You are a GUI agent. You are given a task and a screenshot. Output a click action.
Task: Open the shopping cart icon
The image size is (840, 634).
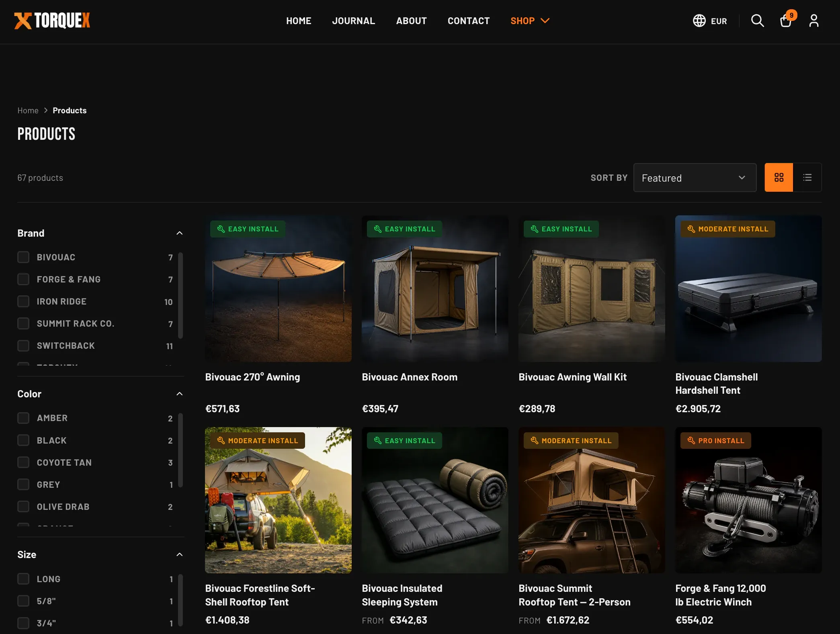tap(785, 20)
